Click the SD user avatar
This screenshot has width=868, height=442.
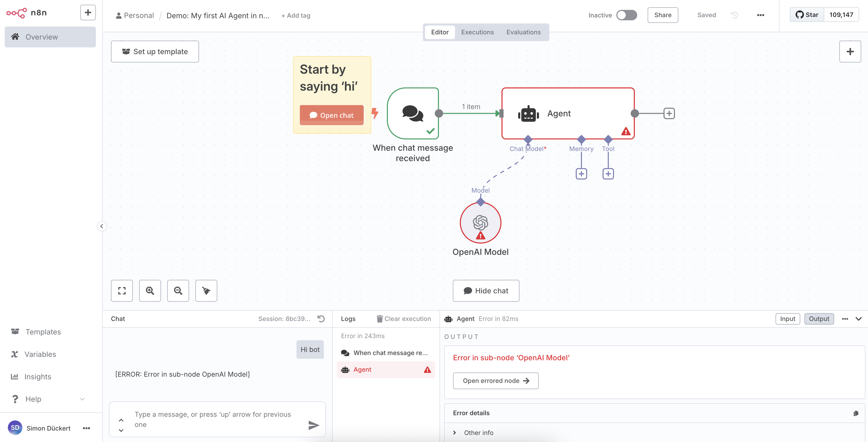coord(15,427)
